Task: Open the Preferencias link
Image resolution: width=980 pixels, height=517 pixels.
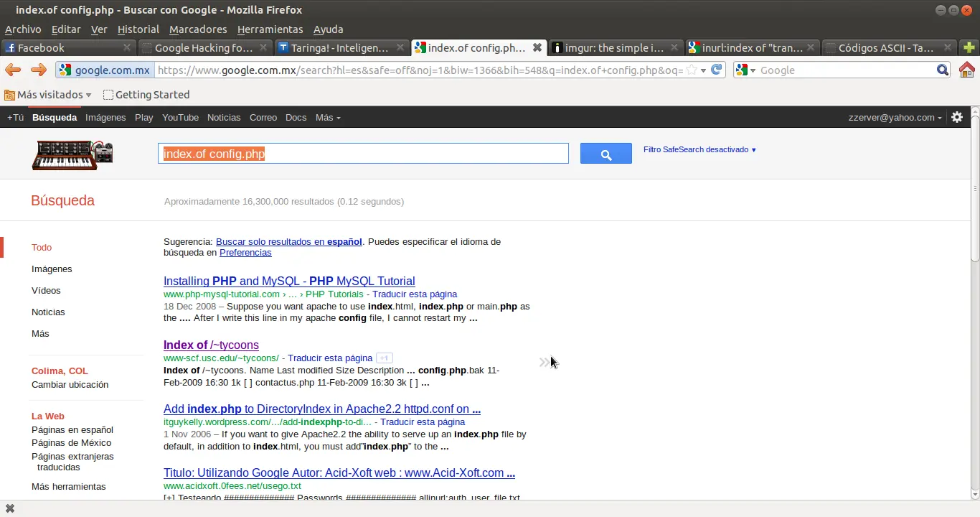Action: tap(245, 252)
